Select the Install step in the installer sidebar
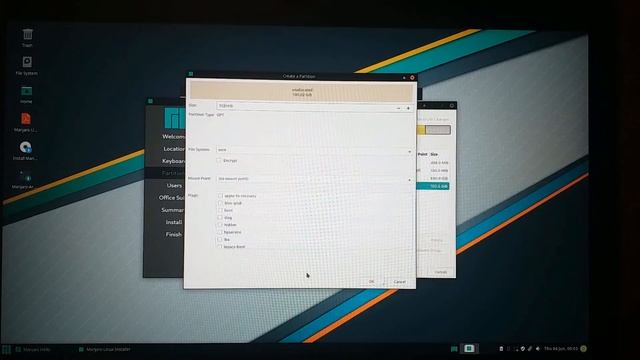The height and width of the screenshot is (360, 640). point(174,222)
